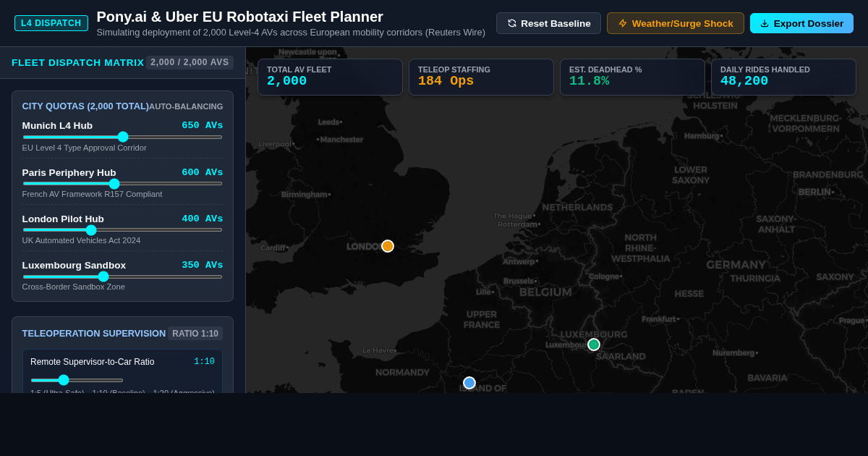This screenshot has width=868, height=456.
Task: Click the '48,200' rides value
Action: (x=744, y=81)
